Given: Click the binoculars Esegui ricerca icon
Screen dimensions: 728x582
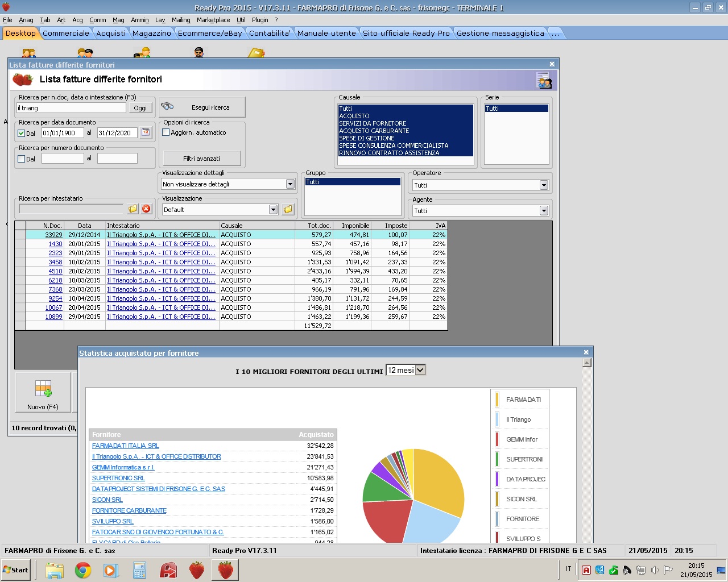Looking at the screenshot, I should pyautogui.click(x=167, y=107).
